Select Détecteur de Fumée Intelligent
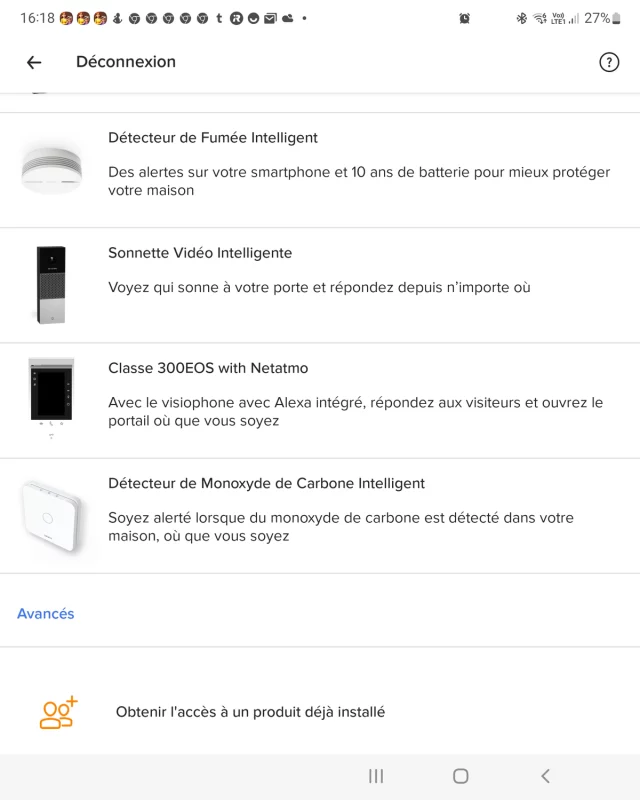 click(213, 138)
